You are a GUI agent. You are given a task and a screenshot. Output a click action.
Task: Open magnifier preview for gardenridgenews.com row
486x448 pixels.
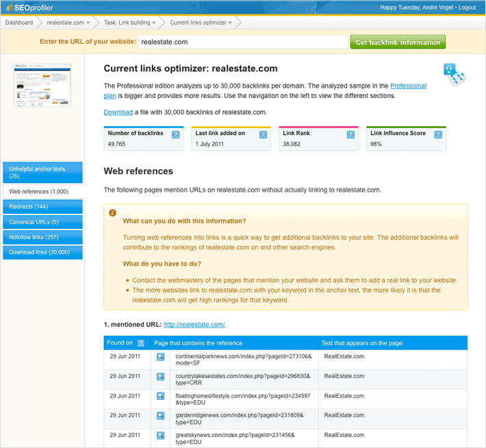tap(160, 416)
